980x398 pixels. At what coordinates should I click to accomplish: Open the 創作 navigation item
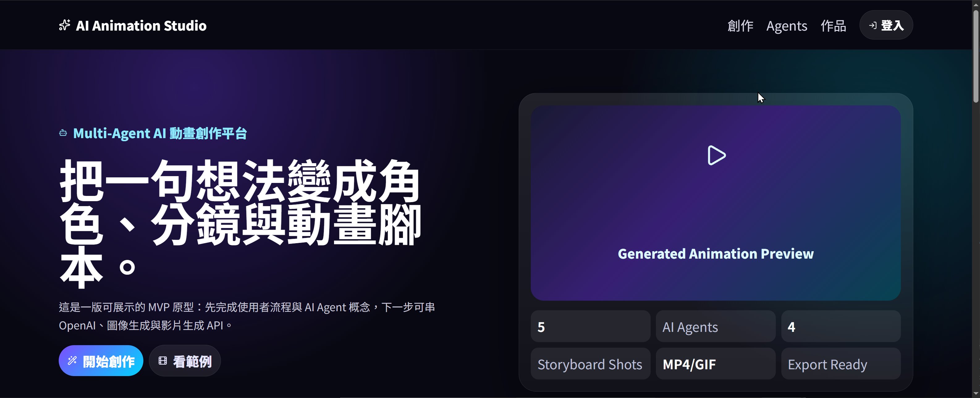pyautogui.click(x=740, y=26)
